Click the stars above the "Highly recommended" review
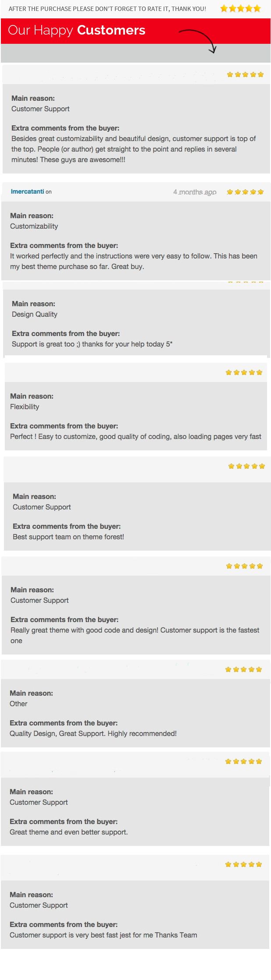This screenshot has width=271, height=980. [x=243, y=669]
